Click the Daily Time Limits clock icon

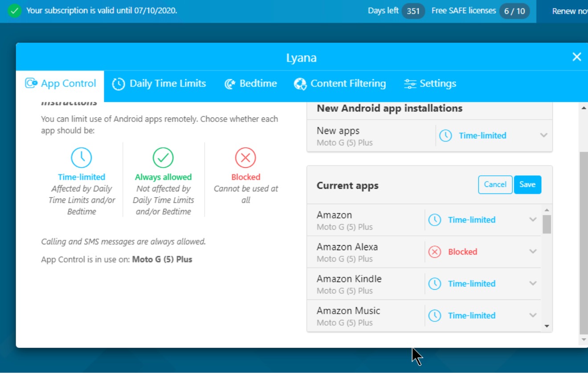coord(118,84)
